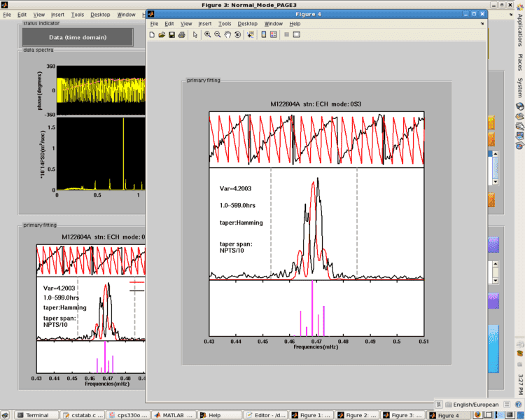
Task: Click the scrollbar down arrow in Figure 3
Action: 496,182
